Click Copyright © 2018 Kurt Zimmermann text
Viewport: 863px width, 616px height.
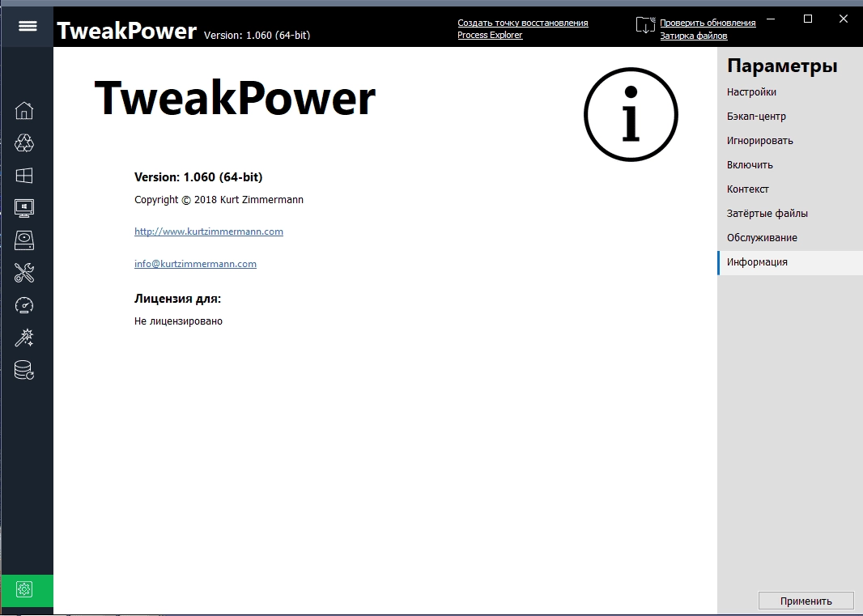click(x=219, y=200)
